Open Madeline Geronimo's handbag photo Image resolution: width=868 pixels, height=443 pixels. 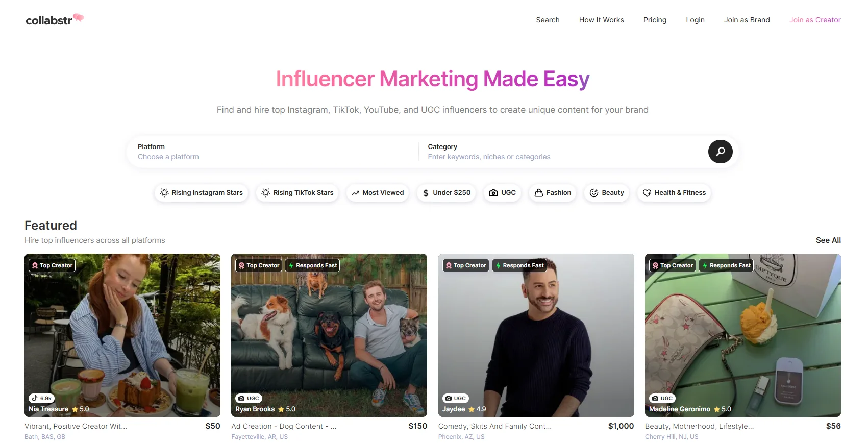pos(742,335)
